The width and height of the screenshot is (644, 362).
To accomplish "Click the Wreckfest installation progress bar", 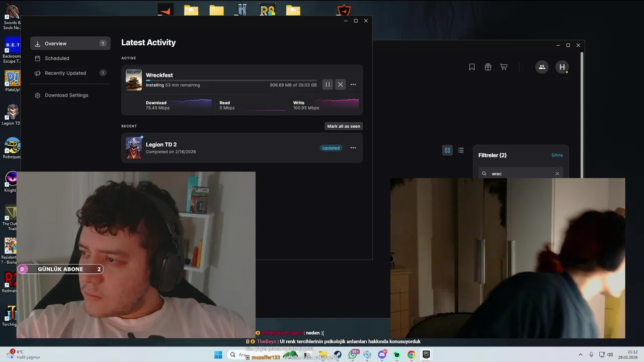I will coord(231,80).
